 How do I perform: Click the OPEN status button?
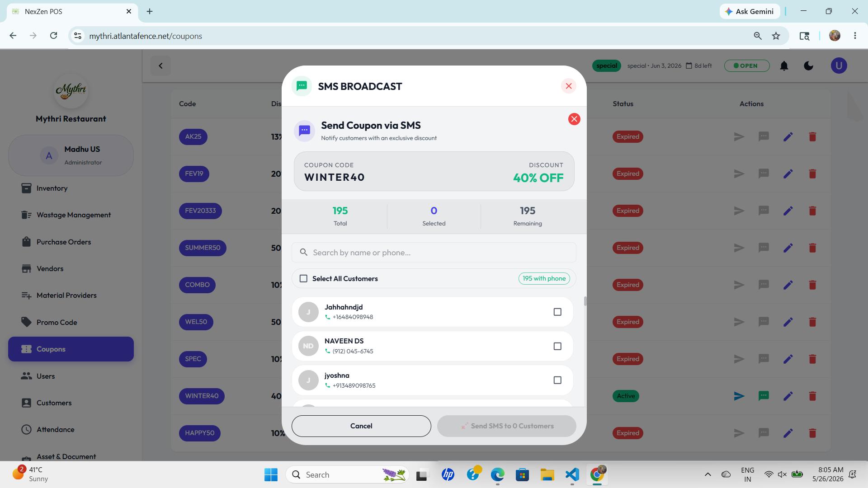(x=747, y=66)
